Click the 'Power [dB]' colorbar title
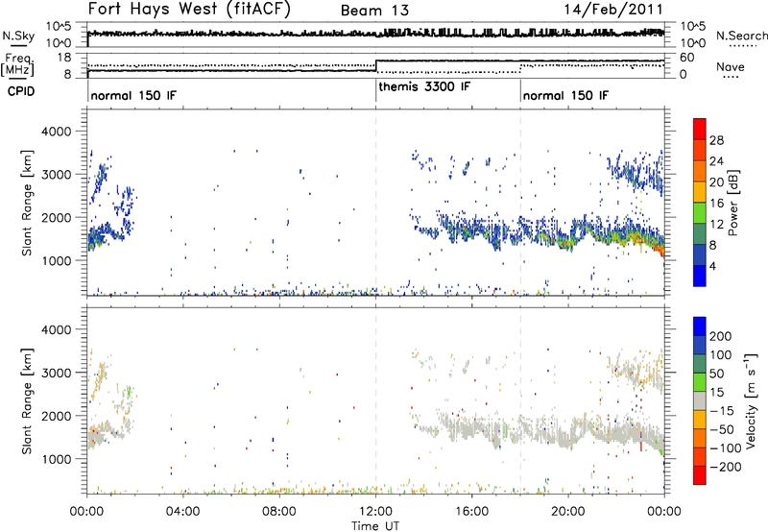The height and width of the screenshot is (532, 768). (732, 203)
